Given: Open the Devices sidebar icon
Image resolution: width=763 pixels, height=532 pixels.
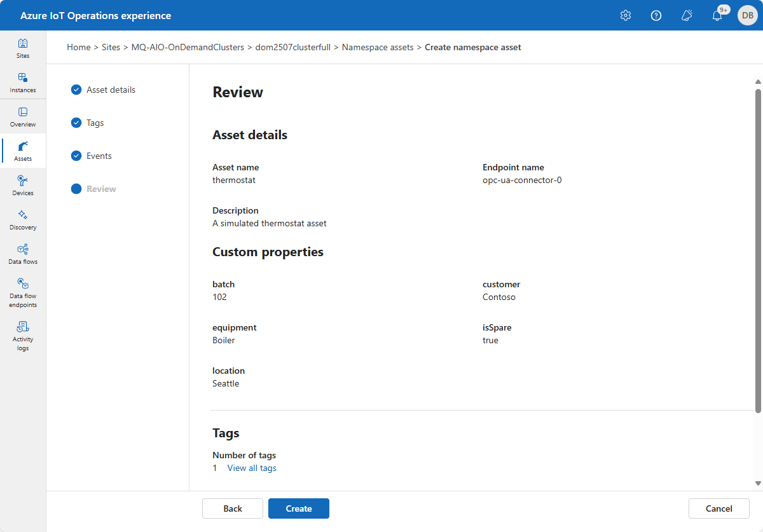Looking at the screenshot, I should point(23,186).
